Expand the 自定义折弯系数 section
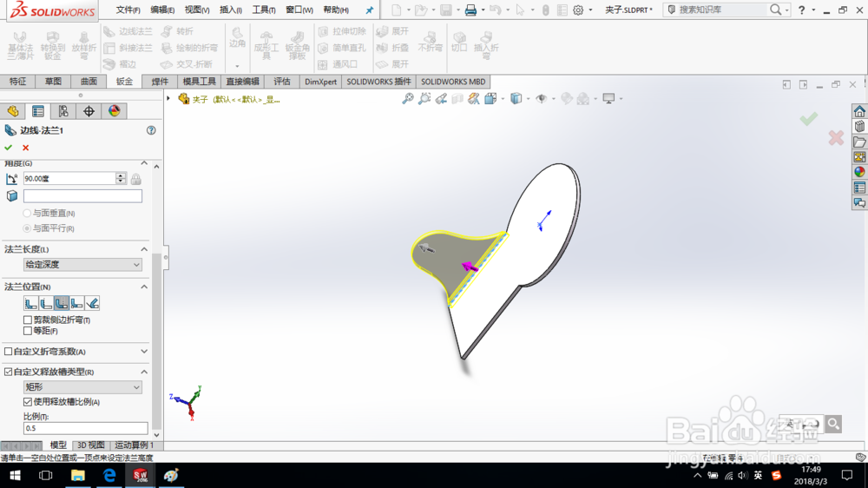Viewport: 868px width, 488px height. pyautogui.click(x=144, y=351)
